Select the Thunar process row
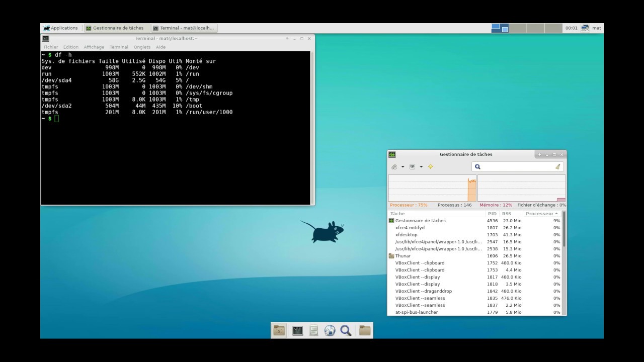 tap(474, 256)
